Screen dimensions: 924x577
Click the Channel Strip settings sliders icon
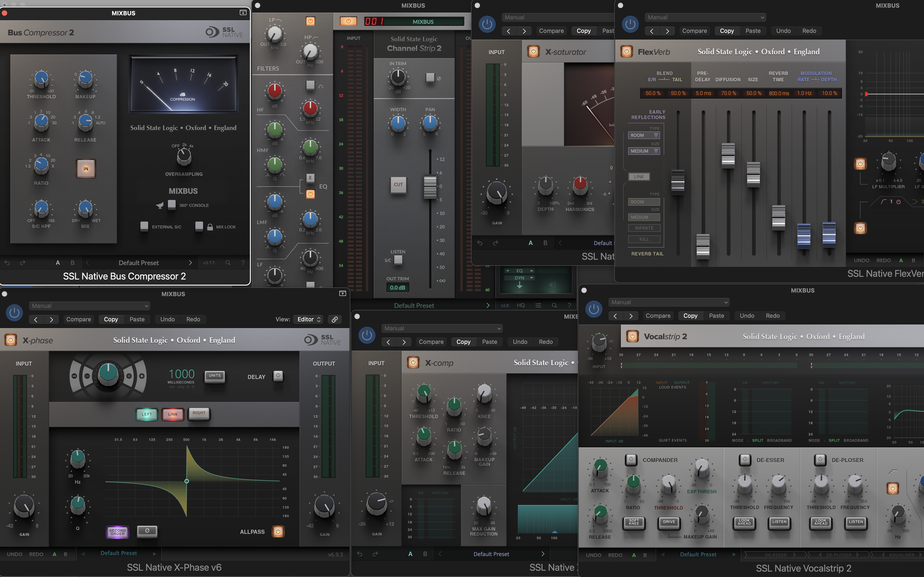point(538,305)
